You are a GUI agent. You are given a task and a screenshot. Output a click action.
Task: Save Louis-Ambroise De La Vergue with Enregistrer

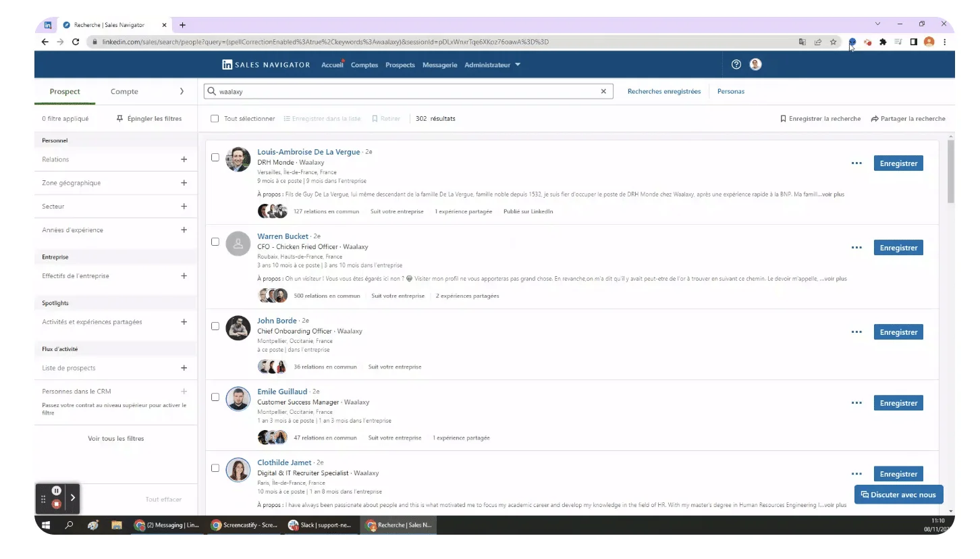898,163
